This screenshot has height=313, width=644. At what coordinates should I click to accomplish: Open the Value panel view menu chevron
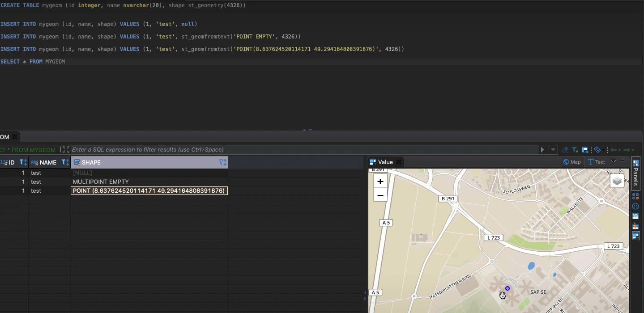(x=614, y=161)
